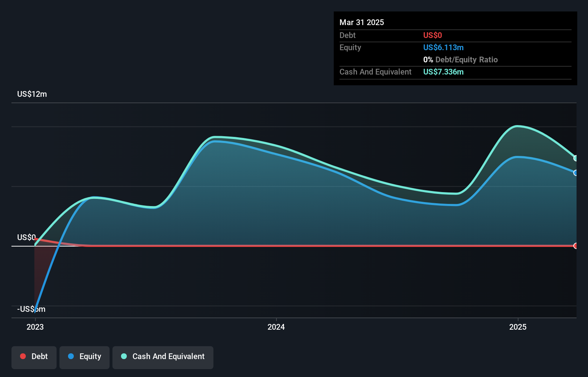Select the Cash endpoint marker at chart's right edge
Viewport: 588px width, 377px height.
tap(576, 158)
